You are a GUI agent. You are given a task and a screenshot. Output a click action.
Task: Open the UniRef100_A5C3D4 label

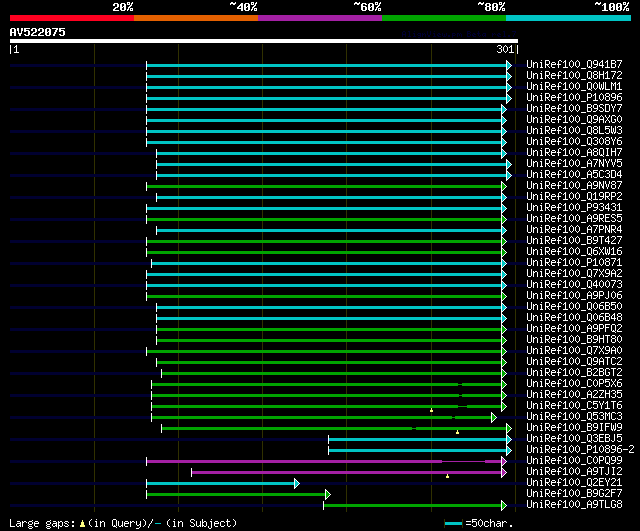[x=574, y=175]
